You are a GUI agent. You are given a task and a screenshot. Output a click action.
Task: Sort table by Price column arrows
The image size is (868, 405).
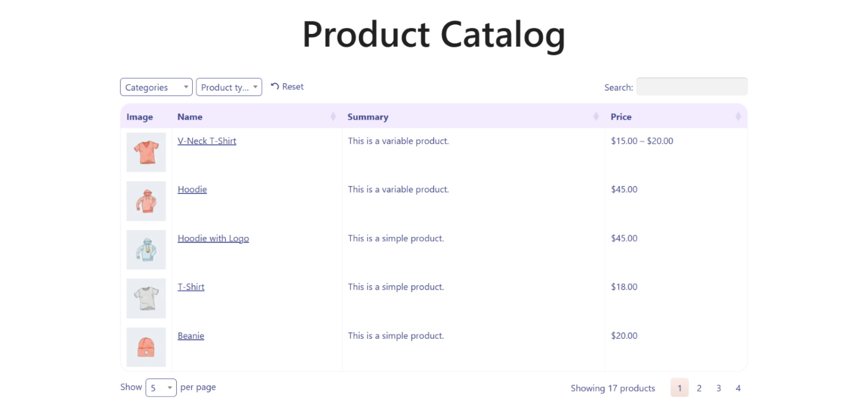tap(738, 117)
